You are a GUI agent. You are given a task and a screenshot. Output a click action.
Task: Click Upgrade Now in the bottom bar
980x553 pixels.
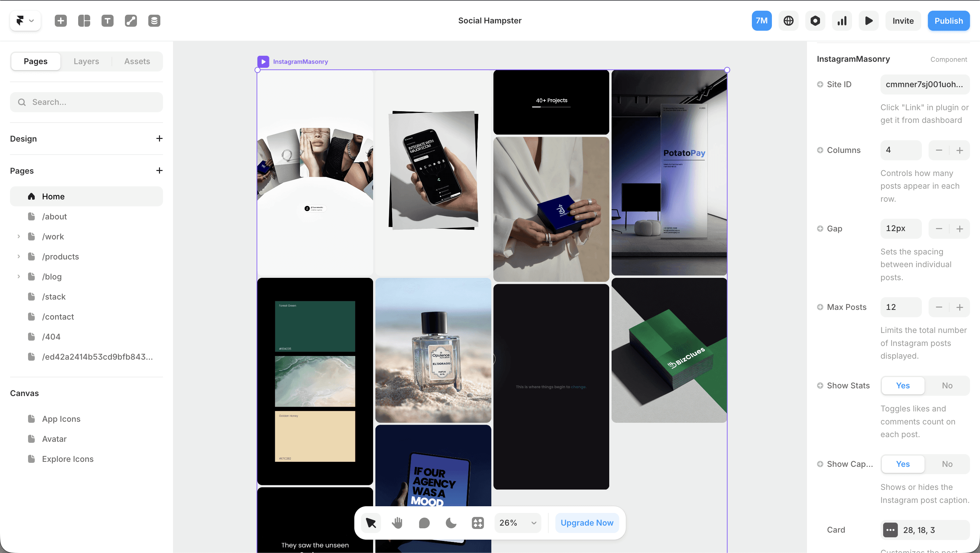tap(587, 523)
